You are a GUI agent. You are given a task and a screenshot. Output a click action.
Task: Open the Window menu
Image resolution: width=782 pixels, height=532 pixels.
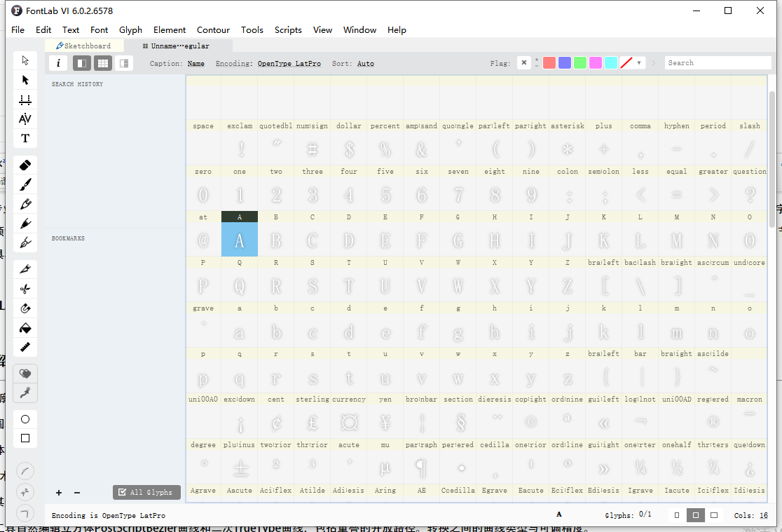pos(359,30)
